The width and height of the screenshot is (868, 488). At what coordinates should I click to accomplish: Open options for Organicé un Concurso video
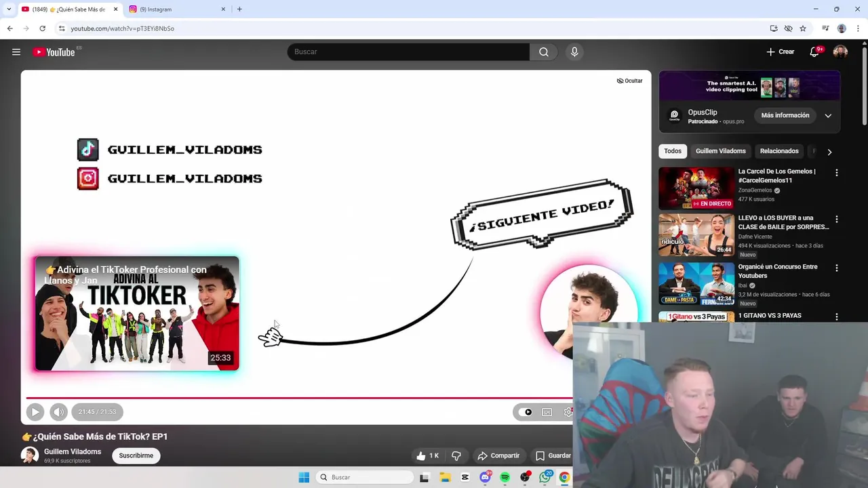[x=836, y=268]
